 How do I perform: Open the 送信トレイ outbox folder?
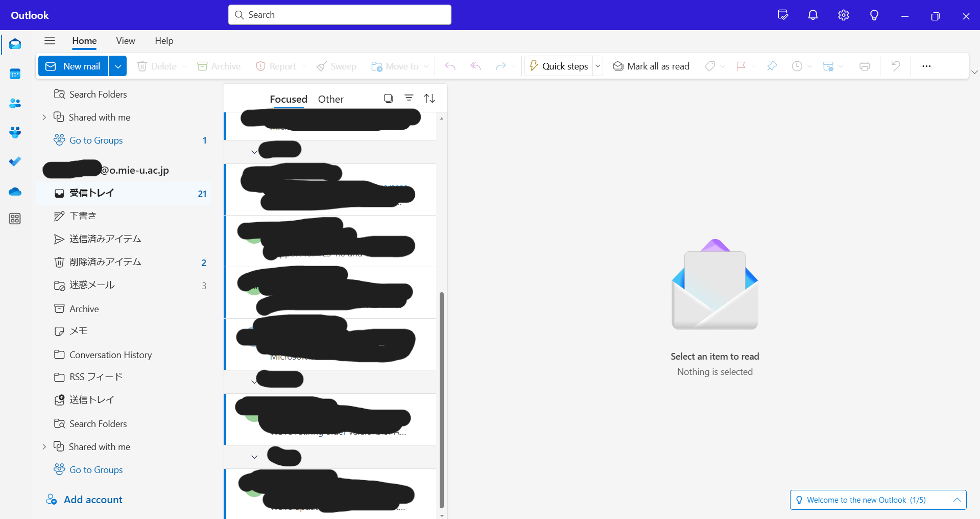pyautogui.click(x=124, y=400)
